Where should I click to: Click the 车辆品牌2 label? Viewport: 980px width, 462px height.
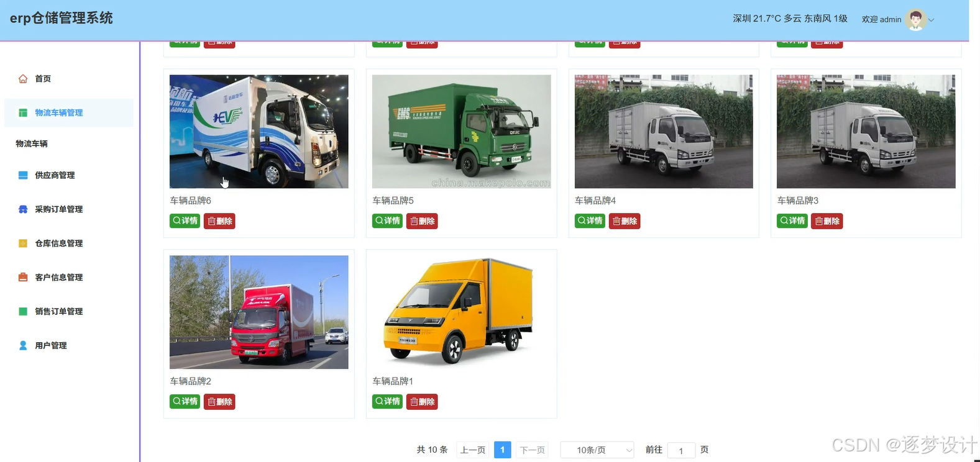click(191, 381)
